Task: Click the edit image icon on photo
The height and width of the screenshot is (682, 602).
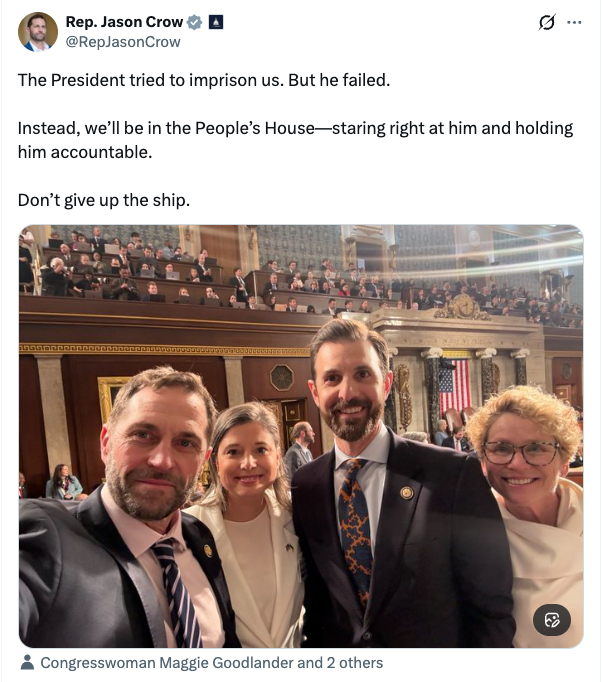Action: (x=551, y=620)
